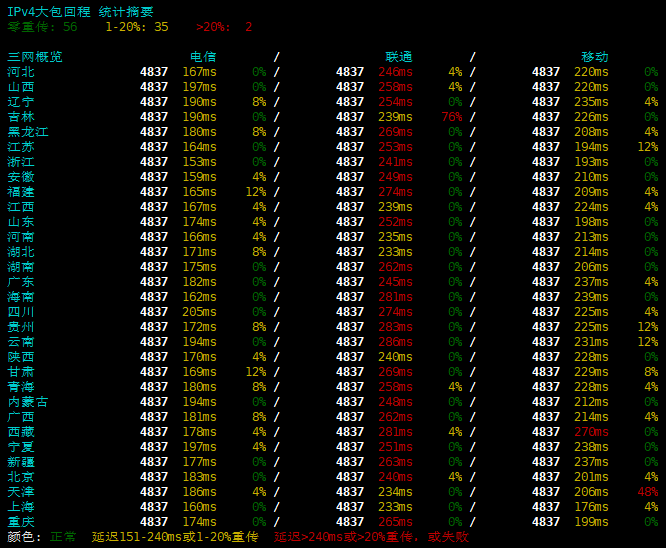Click '205ms' in the 四川 row
The width and height of the screenshot is (666, 548).
200,312
